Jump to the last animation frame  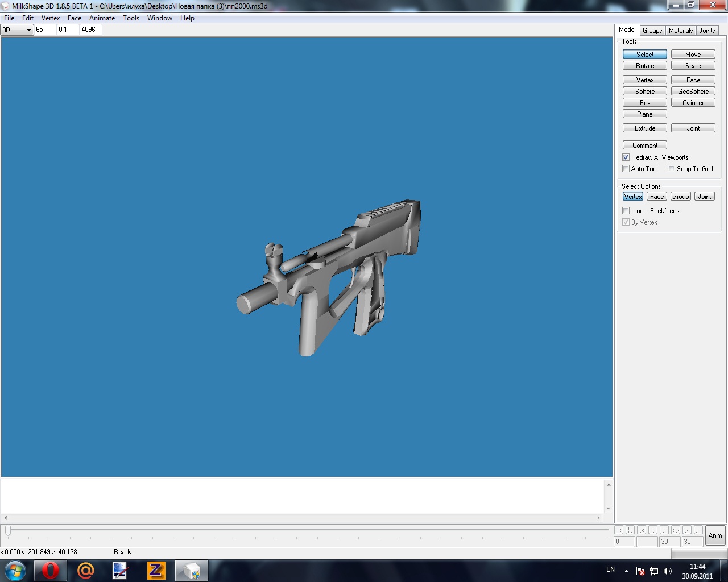(698, 530)
